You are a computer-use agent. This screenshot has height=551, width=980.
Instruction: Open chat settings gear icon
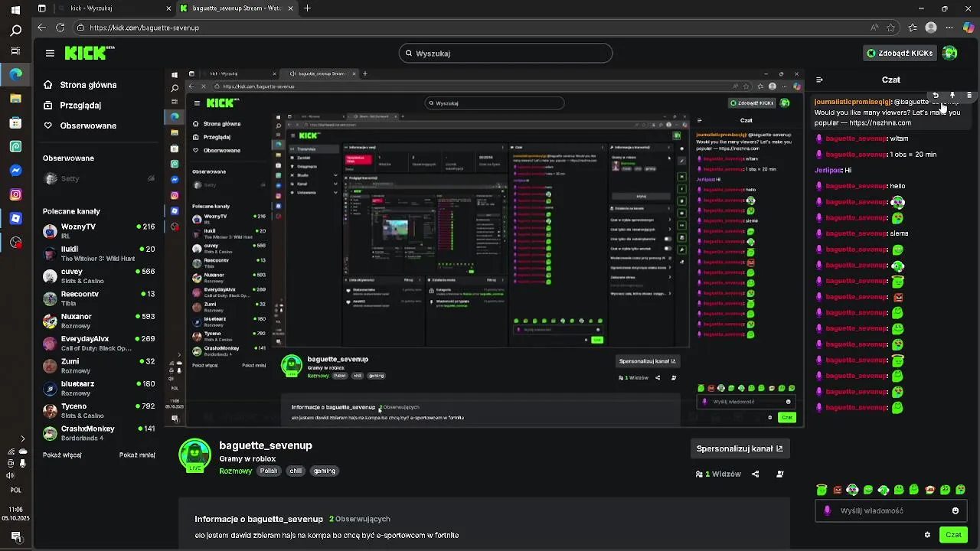coord(927,535)
